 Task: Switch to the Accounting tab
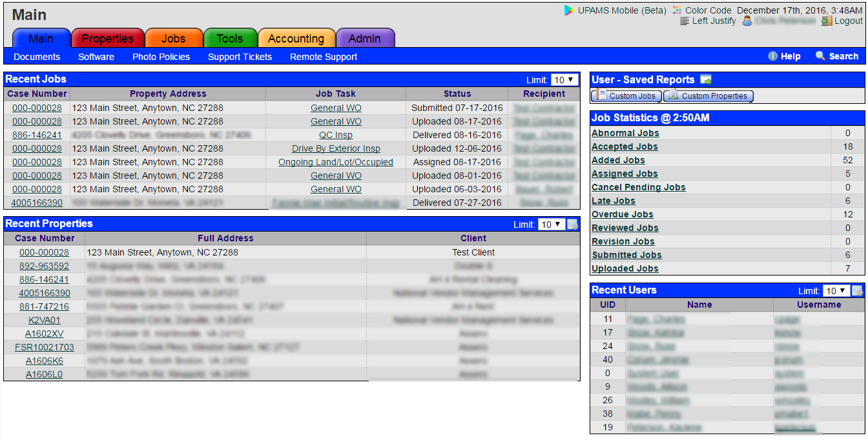tap(296, 39)
